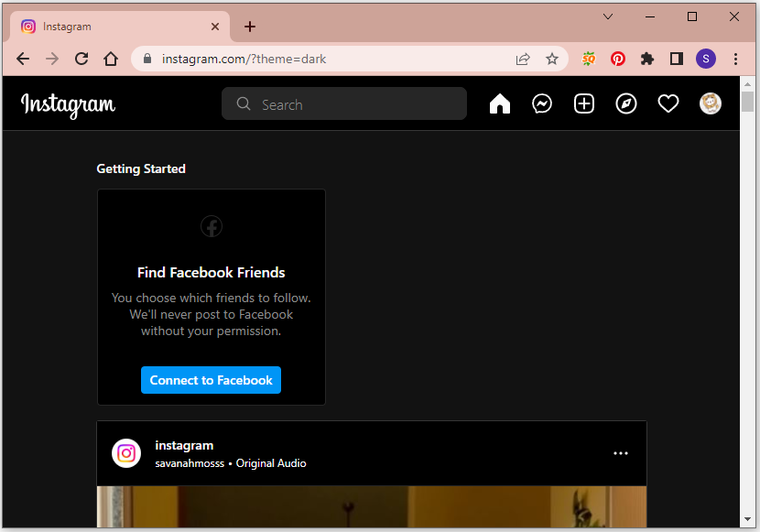The image size is (760, 532).
Task: Click the share this page icon
Action: 523,60
